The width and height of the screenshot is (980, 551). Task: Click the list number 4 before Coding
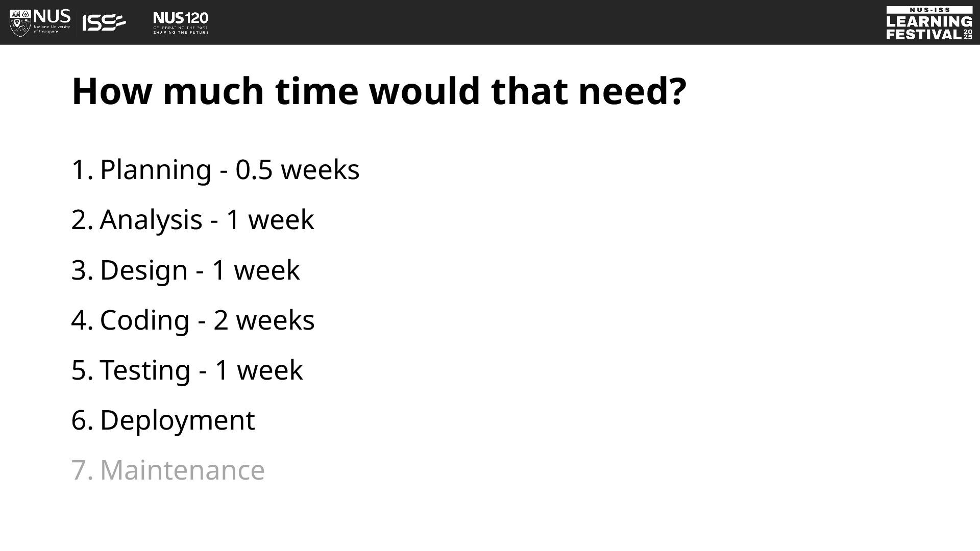click(82, 320)
